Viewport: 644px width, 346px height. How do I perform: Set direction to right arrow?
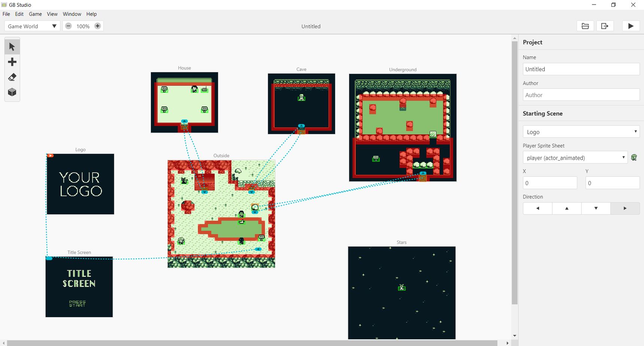(625, 208)
